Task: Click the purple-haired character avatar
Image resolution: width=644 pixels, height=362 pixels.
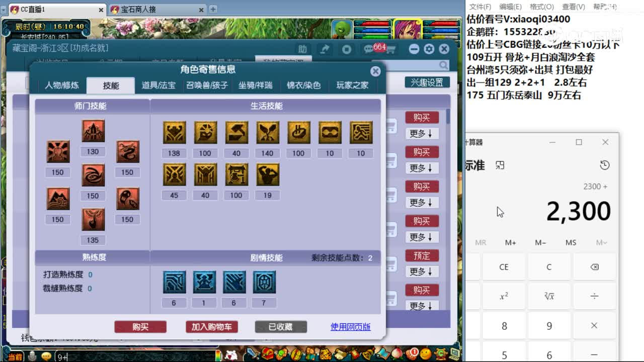Action: point(408,30)
